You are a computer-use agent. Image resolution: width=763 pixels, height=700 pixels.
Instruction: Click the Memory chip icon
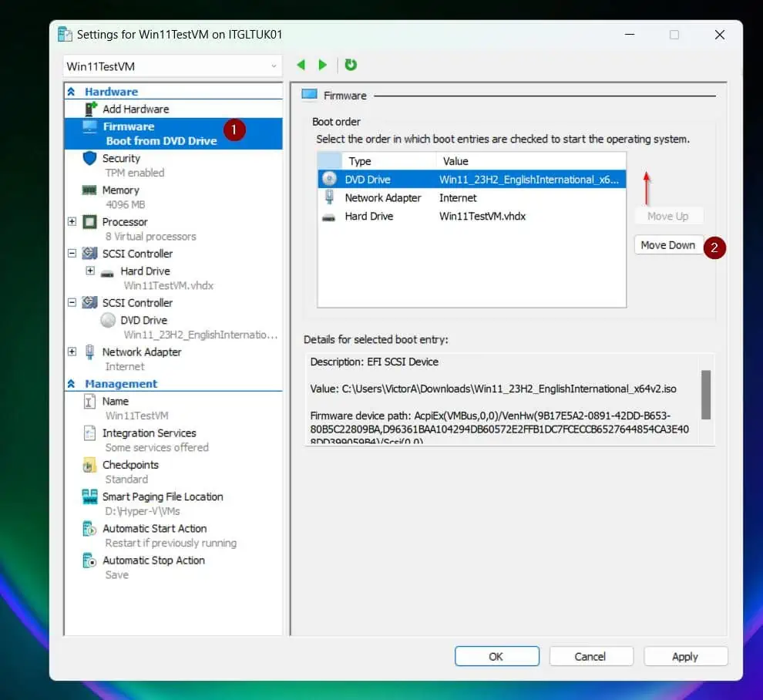point(89,190)
